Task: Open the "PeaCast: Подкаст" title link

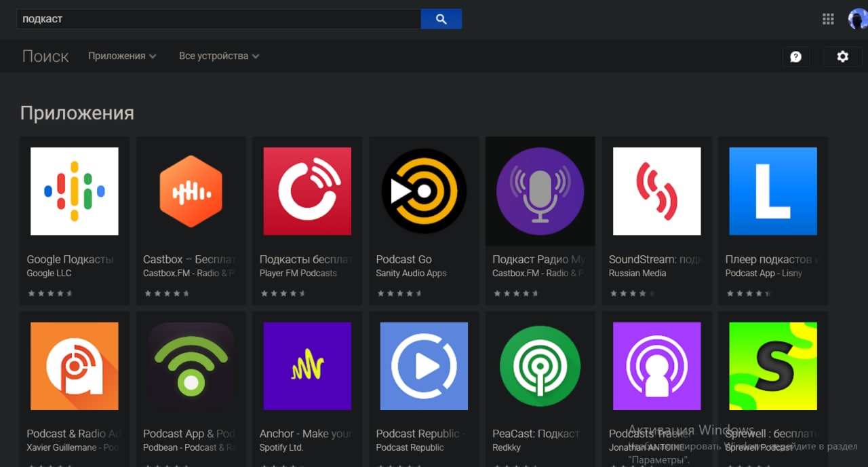Action: (536, 434)
